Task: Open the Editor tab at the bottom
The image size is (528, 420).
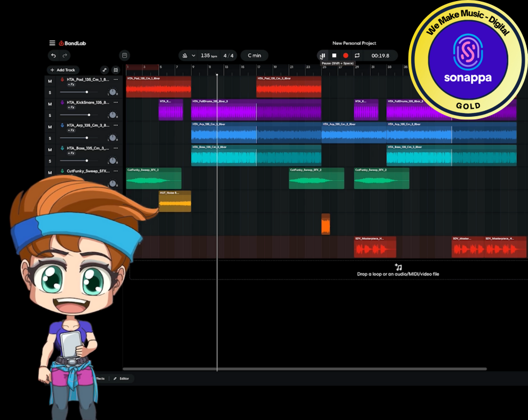Action: click(x=122, y=378)
